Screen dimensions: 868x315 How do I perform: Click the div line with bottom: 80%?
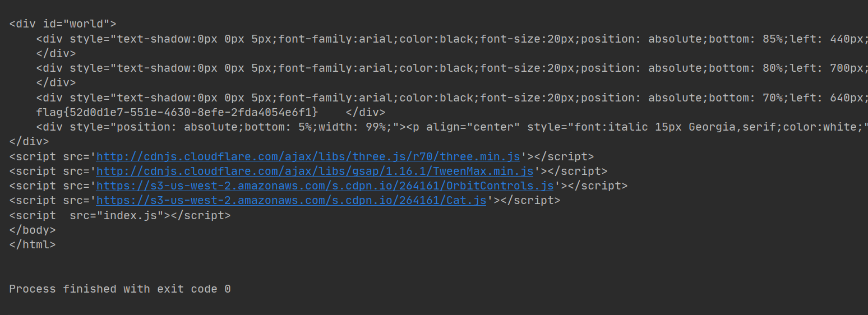[449, 68]
